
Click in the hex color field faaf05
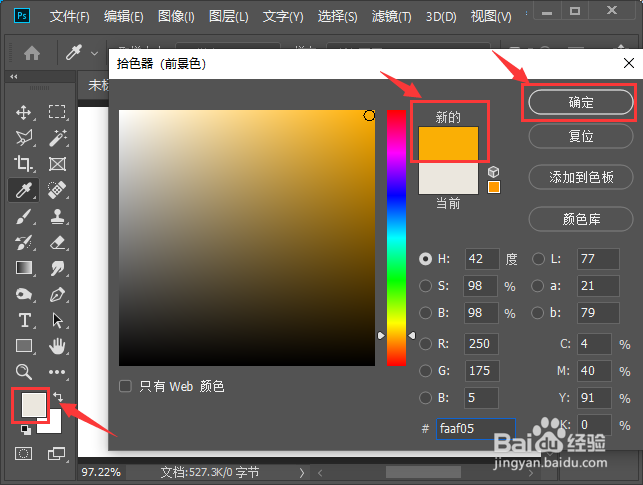(476, 429)
